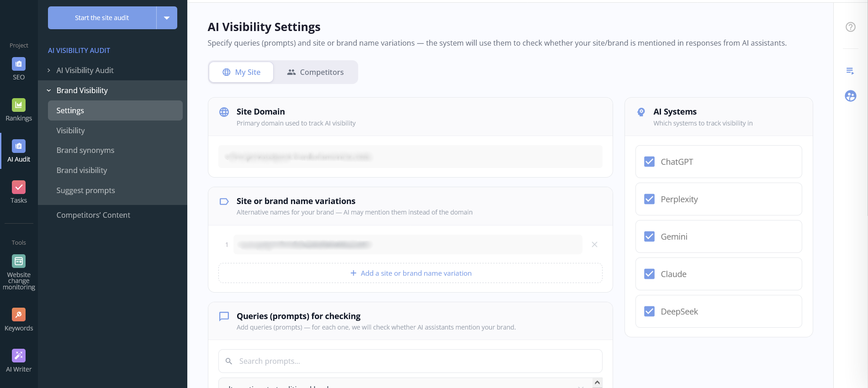Focus the Search prompts input field
Viewport: 868px width, 388px height.
[x=410, y=361]
